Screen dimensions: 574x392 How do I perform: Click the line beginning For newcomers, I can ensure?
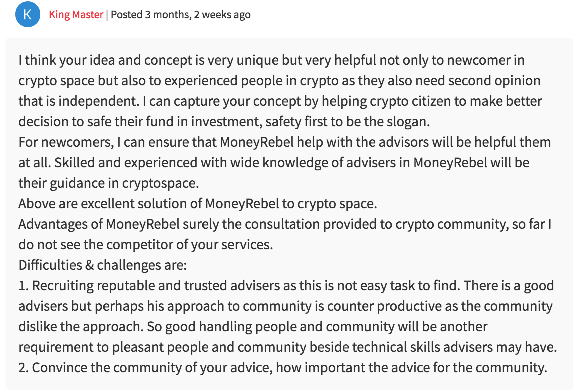point(284,142)
